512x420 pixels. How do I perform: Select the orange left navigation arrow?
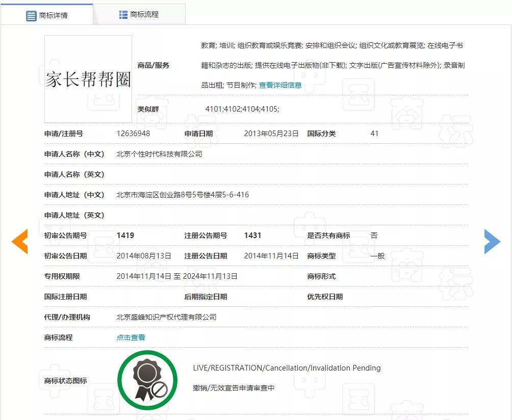coord(19,242)
